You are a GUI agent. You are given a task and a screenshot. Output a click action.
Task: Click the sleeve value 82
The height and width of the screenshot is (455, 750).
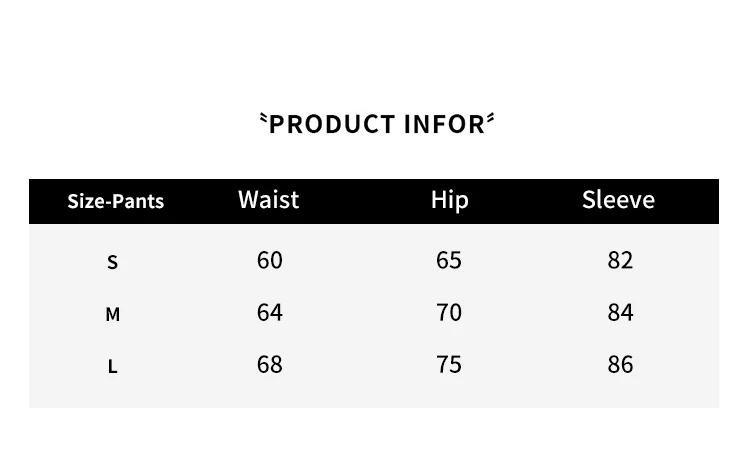(620, 260)
